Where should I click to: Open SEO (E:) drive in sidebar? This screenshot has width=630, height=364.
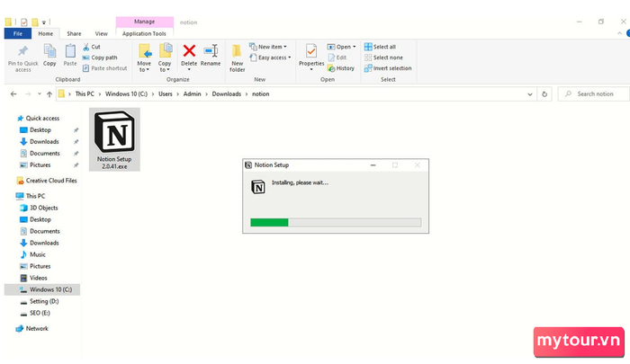coord(40,313)
